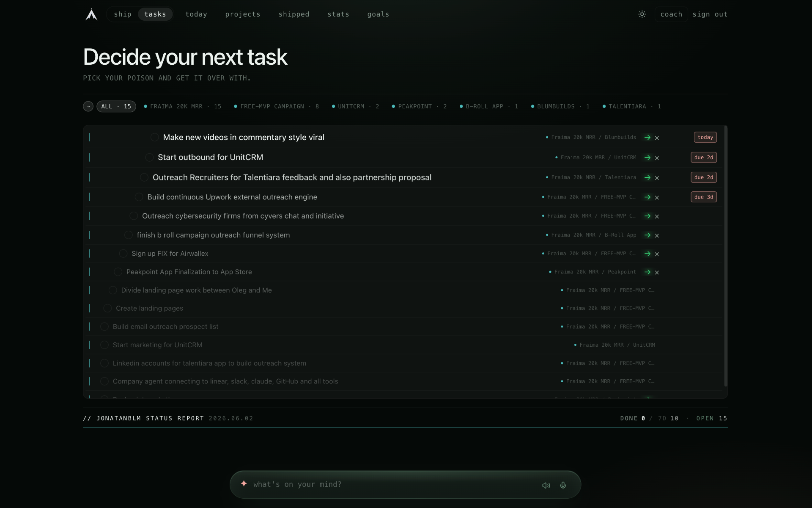Activate the microphone icon in chat bar
Screen dimensions: 812x508
point(563,485)
